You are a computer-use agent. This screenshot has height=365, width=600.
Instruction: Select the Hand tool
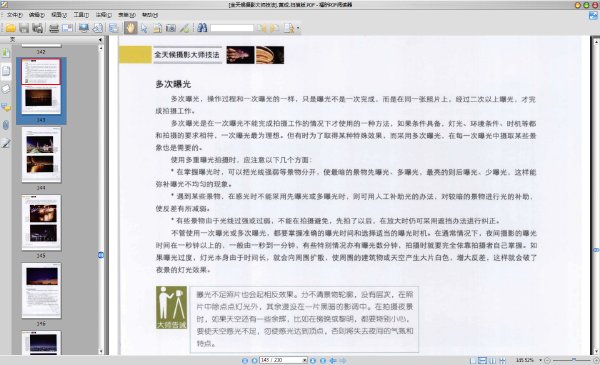click(x=130, y=28)
